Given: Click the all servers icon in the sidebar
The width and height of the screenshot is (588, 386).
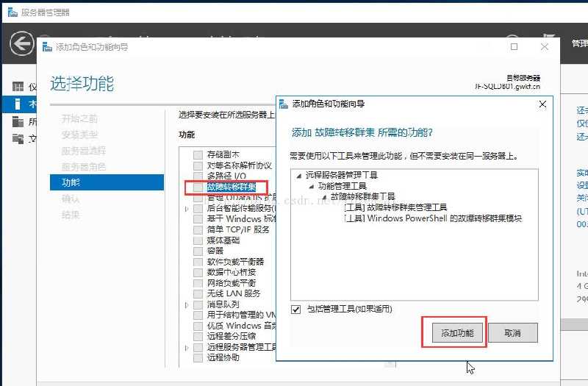Looking at the screenshot, I should point(18,121).
